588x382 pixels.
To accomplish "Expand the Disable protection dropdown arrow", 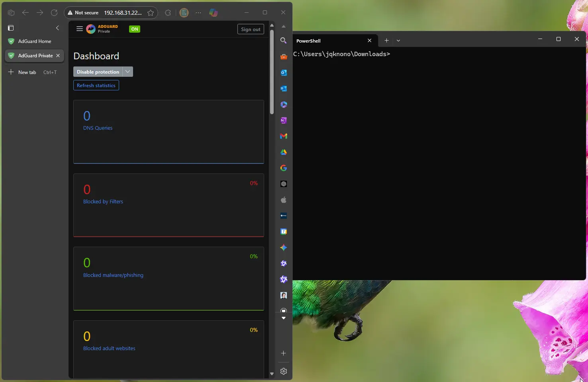I will point(127,72).
